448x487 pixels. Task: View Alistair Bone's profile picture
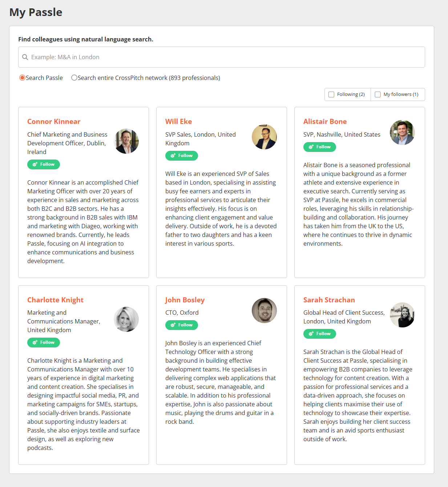[402, 133]
